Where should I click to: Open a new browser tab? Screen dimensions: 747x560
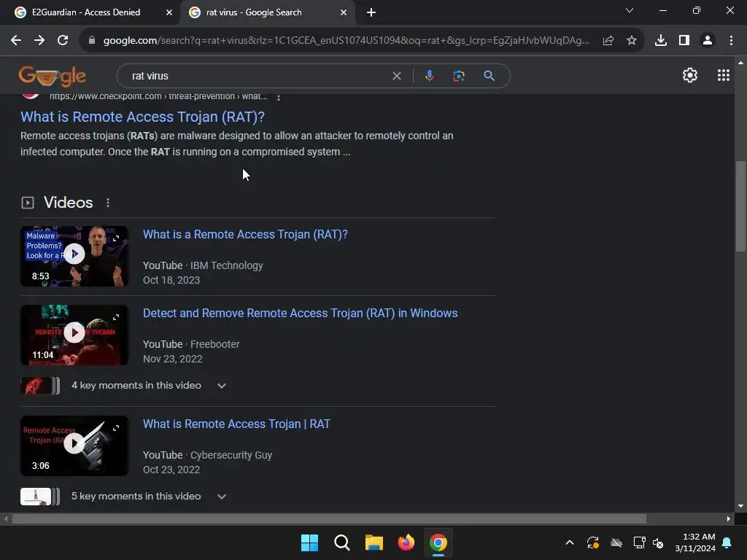click(x=371, y=12)
